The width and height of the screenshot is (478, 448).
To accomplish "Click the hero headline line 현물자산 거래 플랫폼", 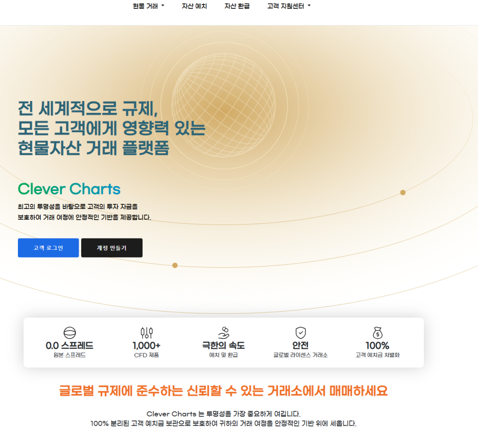I will pos(93,148).
